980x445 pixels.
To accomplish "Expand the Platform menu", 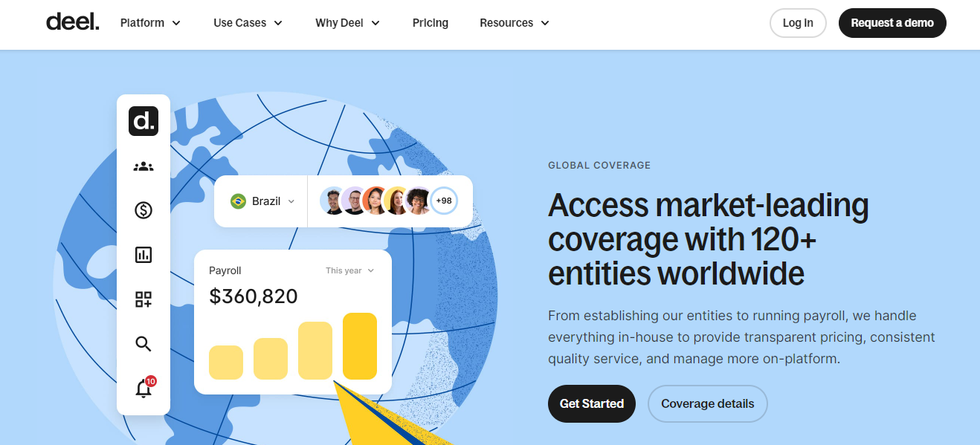I will [x=150, y=23].
